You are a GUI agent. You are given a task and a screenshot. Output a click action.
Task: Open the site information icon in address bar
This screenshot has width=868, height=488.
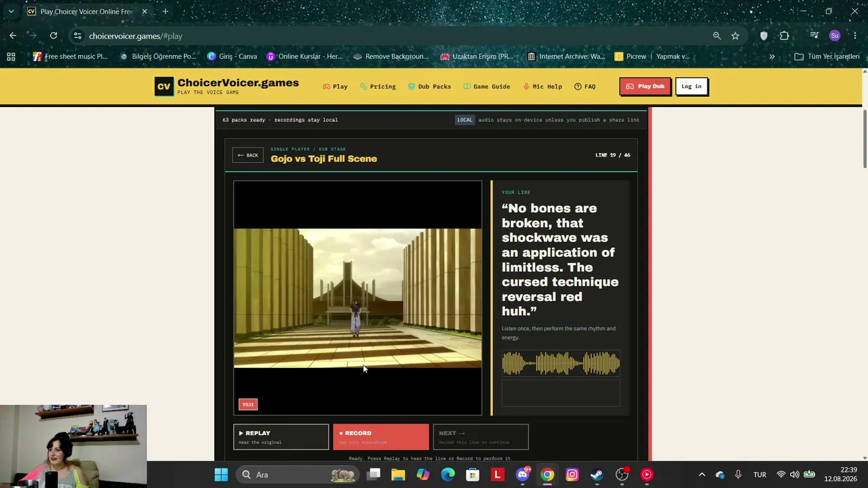(x=77, y=36)
